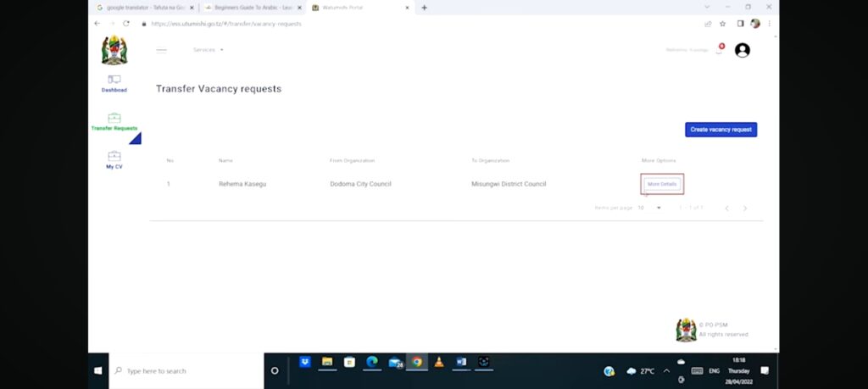Click the Transfer Requests briefcase icon
The height and width of the screenshot is (389, 868).
(x=114, y=119)
